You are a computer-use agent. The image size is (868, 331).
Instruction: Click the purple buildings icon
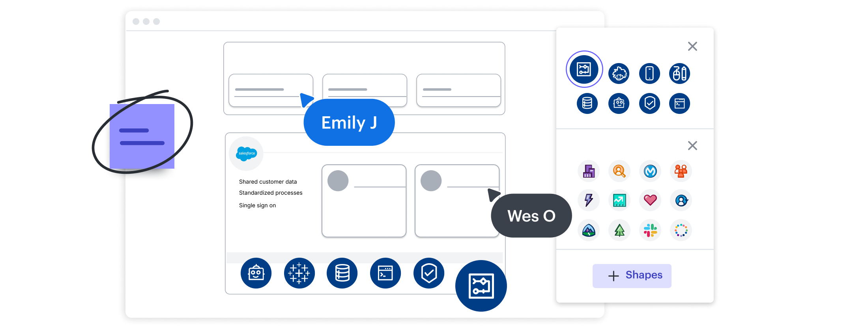(x=589, y=171)
